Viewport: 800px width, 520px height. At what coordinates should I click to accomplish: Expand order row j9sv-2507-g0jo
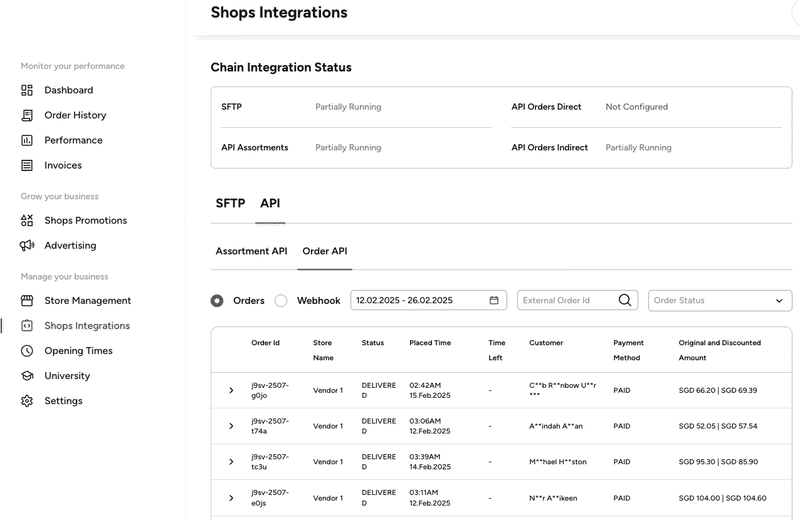coord(231,390)
